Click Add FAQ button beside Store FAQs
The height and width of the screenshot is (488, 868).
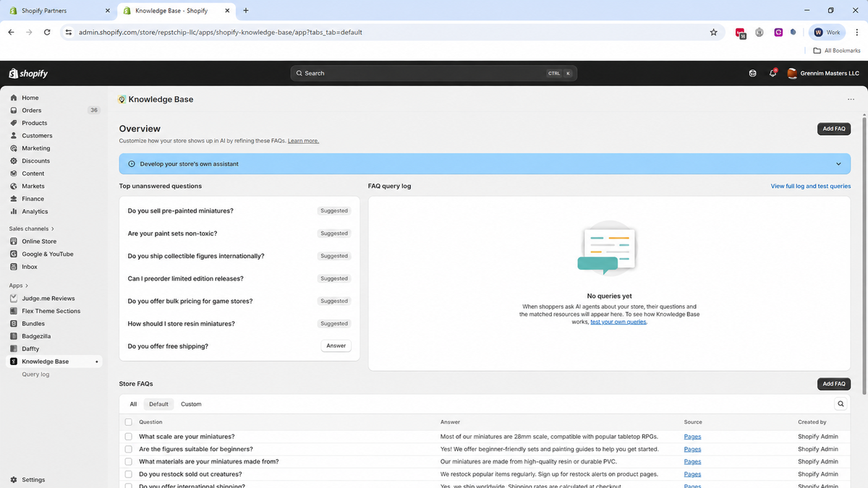coord(833,384)
